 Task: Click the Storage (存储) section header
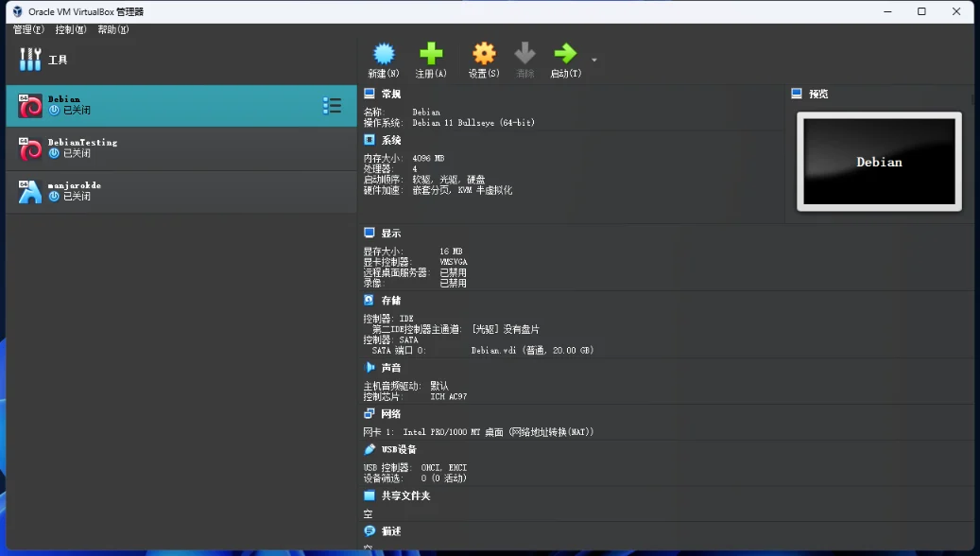[x=391, y=301]
